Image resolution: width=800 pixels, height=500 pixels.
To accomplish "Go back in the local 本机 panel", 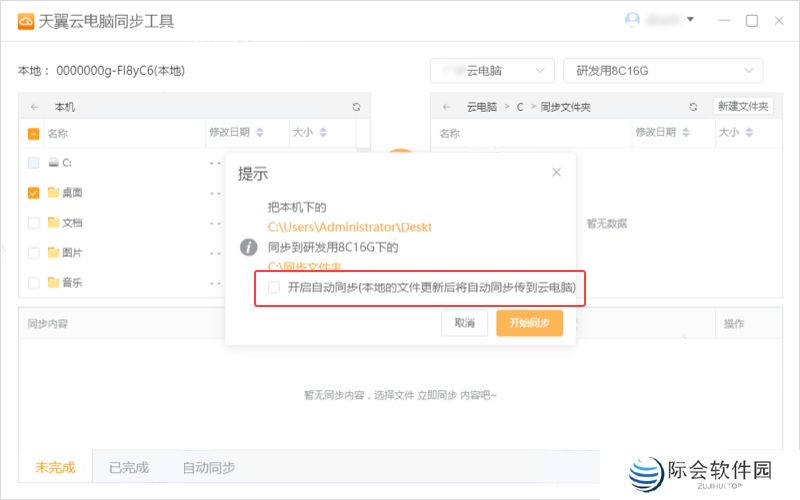I will coord(34,107).
